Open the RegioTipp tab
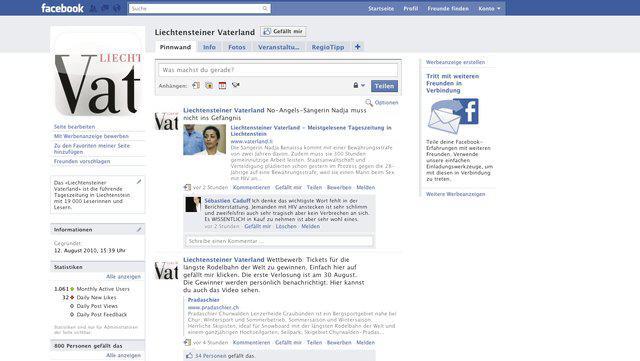The image size is (640, 361). [x=328, y=47]
